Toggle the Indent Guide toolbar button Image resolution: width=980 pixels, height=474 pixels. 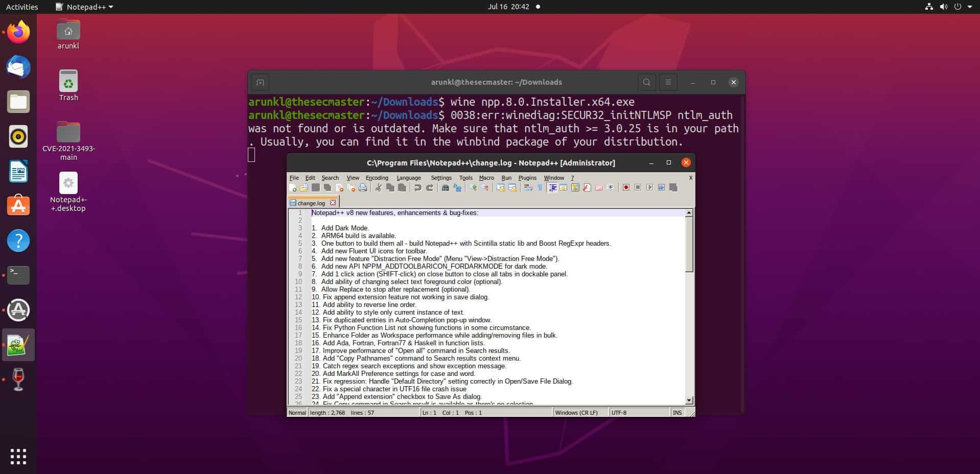click(x=552, y=188)
